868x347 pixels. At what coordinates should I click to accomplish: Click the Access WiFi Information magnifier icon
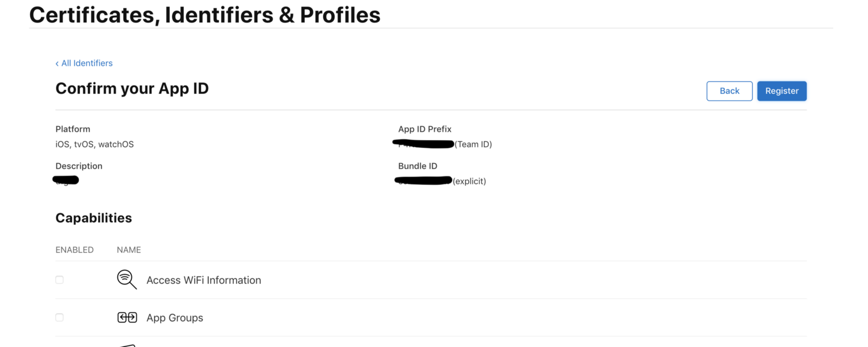(x=126, y=280)
